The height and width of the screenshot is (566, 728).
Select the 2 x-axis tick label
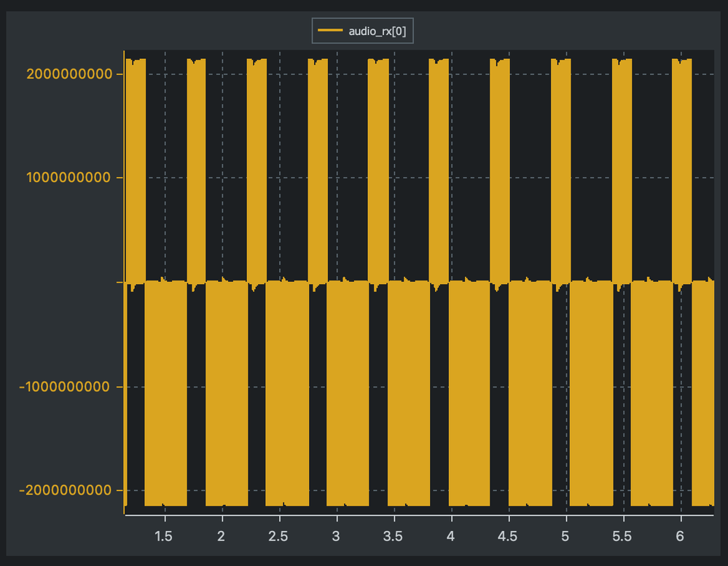pyautogui.click(x=221, y=536)
